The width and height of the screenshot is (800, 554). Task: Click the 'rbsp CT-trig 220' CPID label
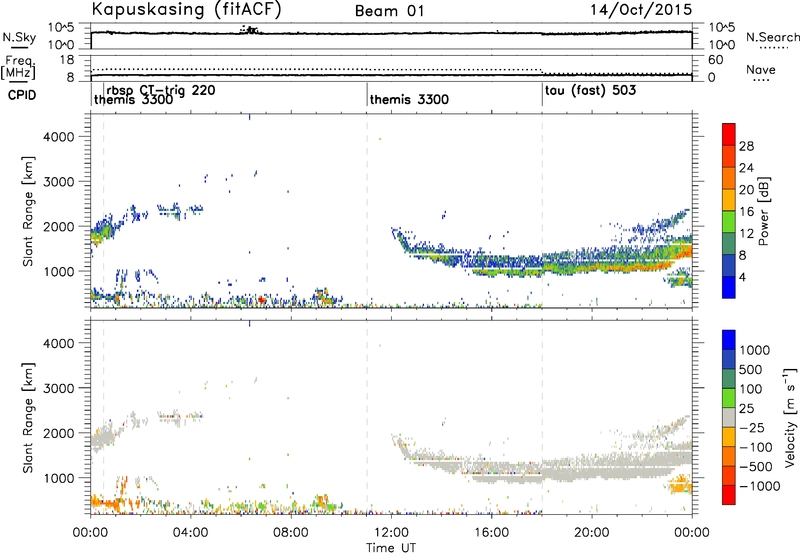pos(161,90)
